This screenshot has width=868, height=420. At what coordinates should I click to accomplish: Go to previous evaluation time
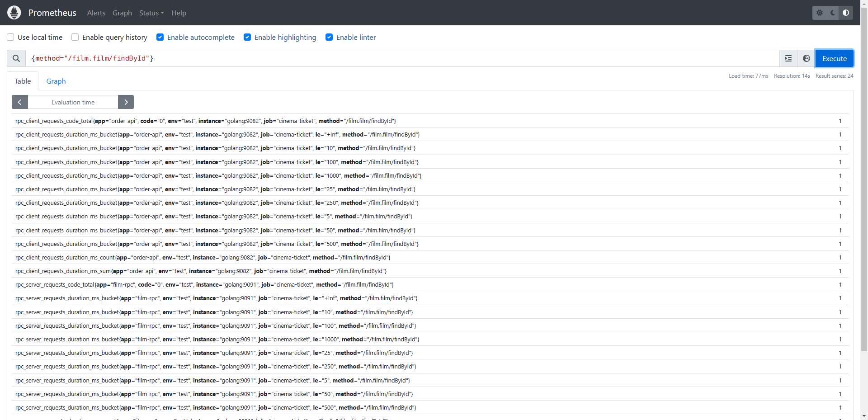(20, 102)
